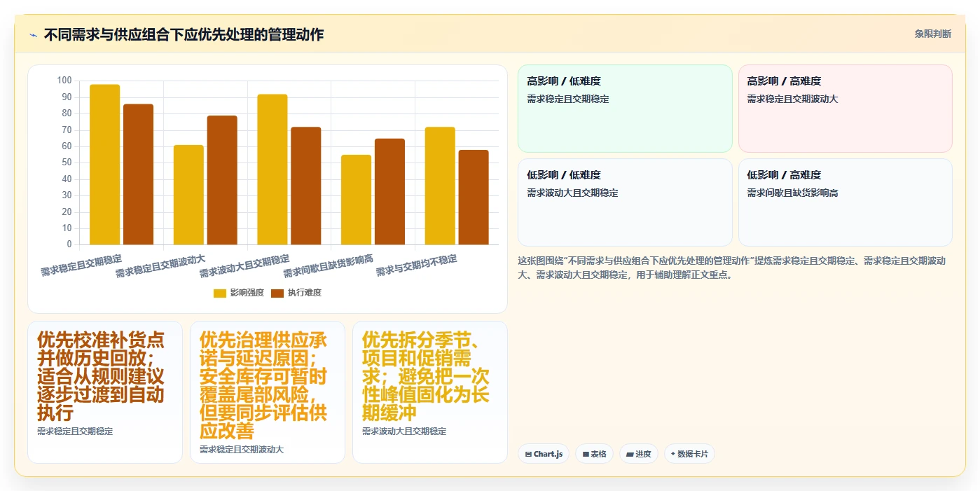
Task: Click the yellow bar for 需求稳定且交期波动大
Action: pos(188,195)
